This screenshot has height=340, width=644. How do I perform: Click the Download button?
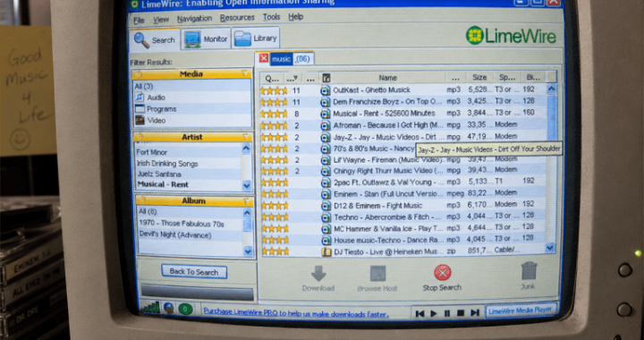pos(318,279)
